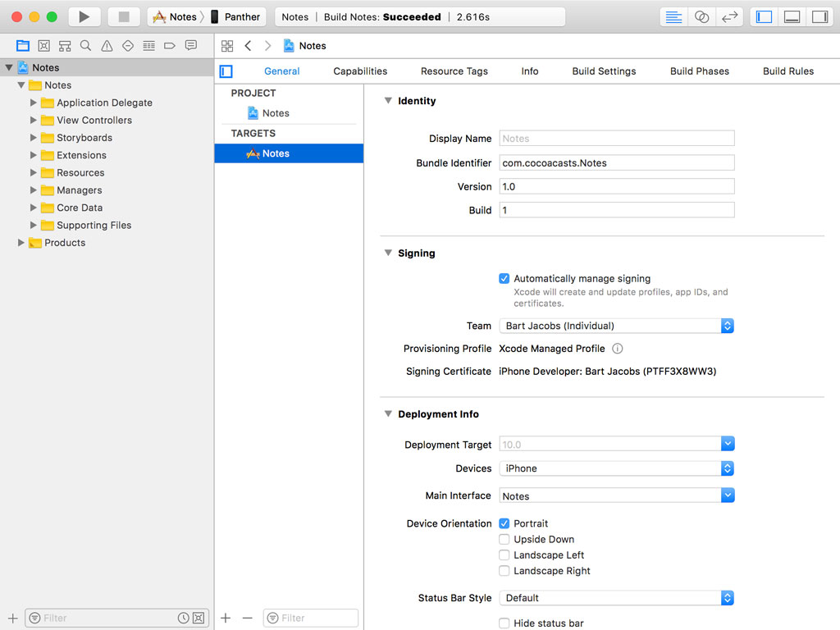Open the Build Rules tab
840x630 pixels.
point(788,71)
